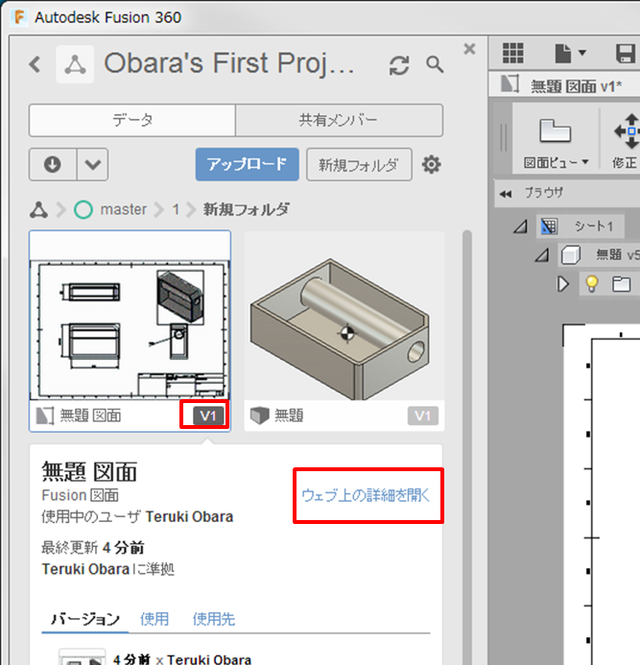
Task: Toggle lightbulb visibility in browser tree
Action: click(x=592, y=284)
